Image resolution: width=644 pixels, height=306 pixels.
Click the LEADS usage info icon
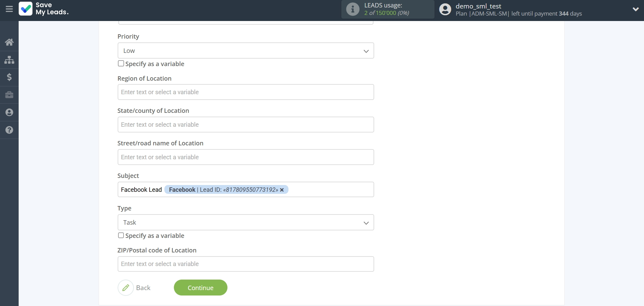[353, 9]
